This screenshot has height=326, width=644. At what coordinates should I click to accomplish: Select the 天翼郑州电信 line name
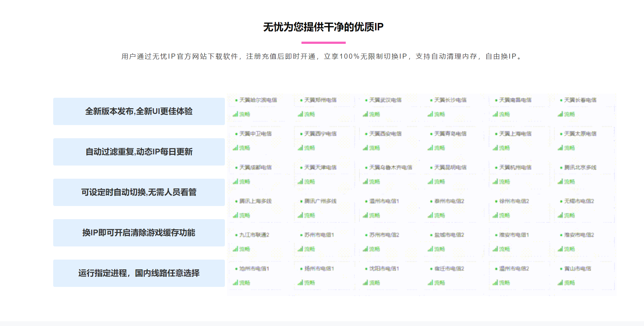click(320, 100)
